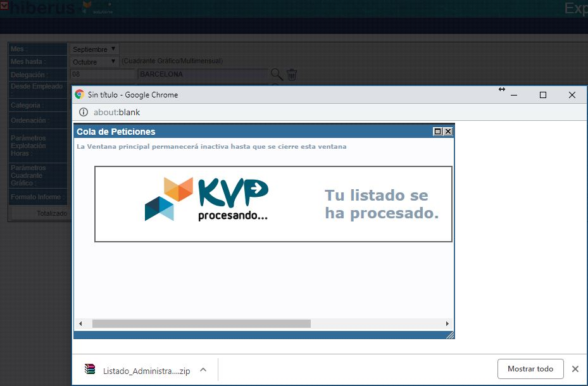Click the Cola de Peticiones title text
Screen dimensions: 588x386
pyautogui.click(x=116, y=132)
